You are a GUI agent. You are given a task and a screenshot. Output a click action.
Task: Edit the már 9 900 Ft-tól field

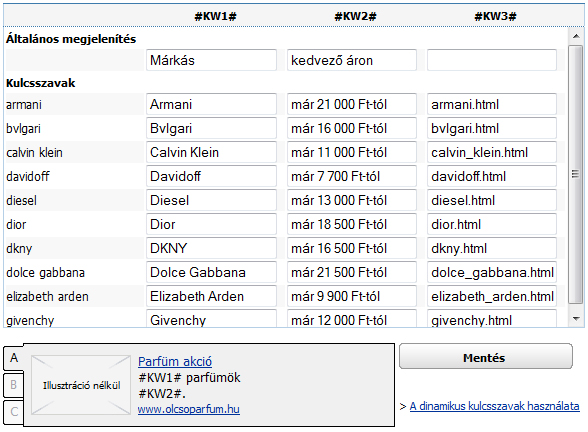click(352, 296)
